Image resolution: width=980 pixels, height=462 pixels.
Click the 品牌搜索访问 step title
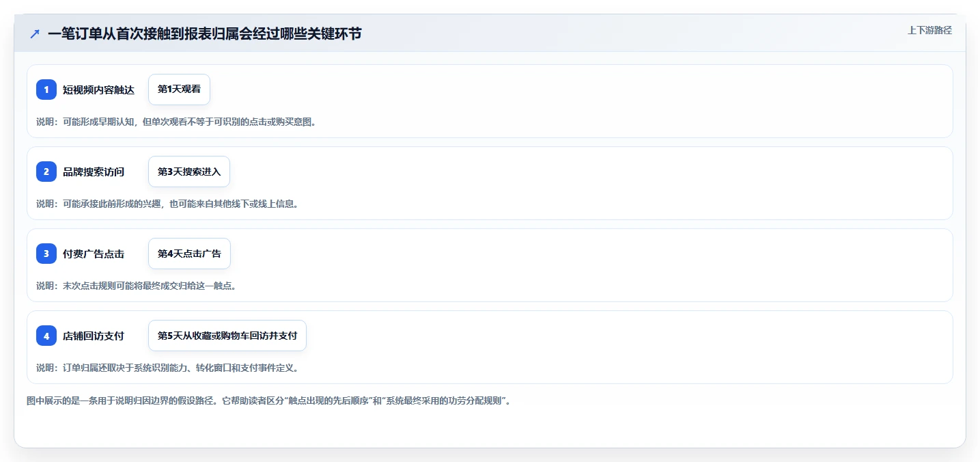click(x=94, y=172)
